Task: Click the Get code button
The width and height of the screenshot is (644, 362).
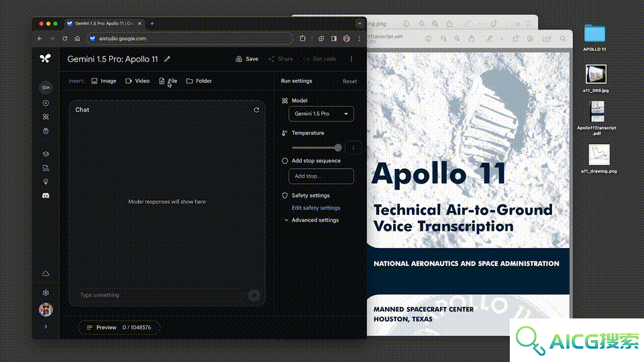Action: pos(319,59)
